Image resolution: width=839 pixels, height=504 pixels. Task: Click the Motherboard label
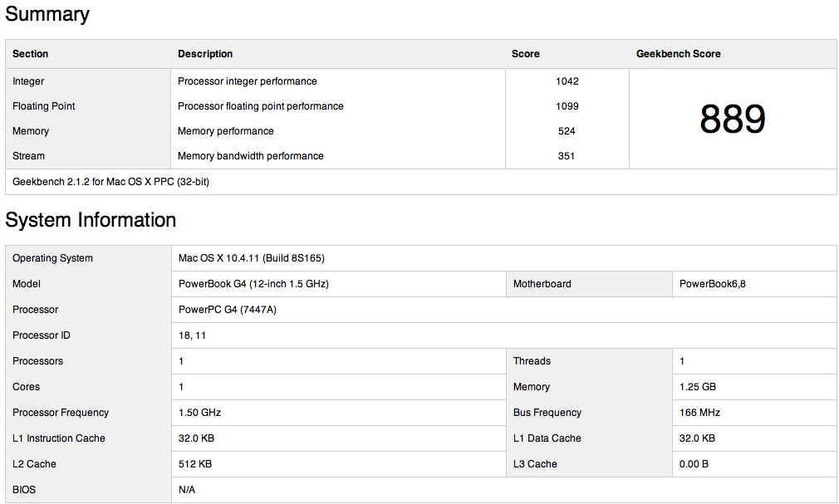542,284
